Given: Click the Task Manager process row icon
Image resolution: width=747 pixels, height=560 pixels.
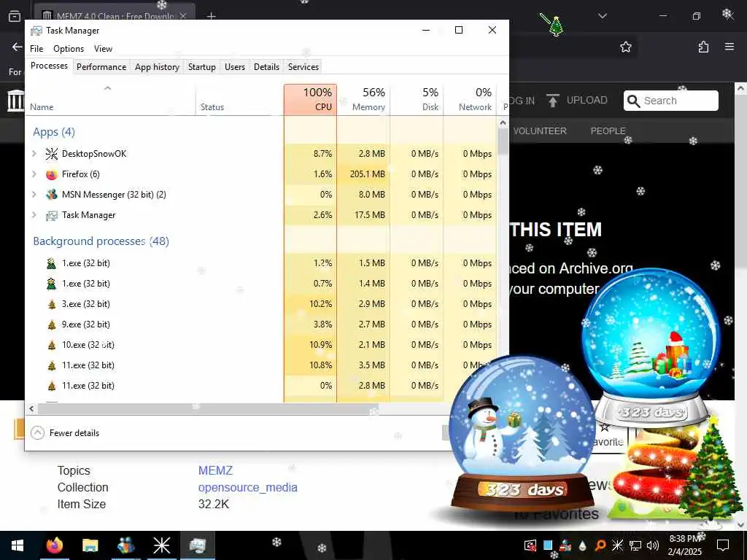Looking at the screenshot, I should coord(52,215).
